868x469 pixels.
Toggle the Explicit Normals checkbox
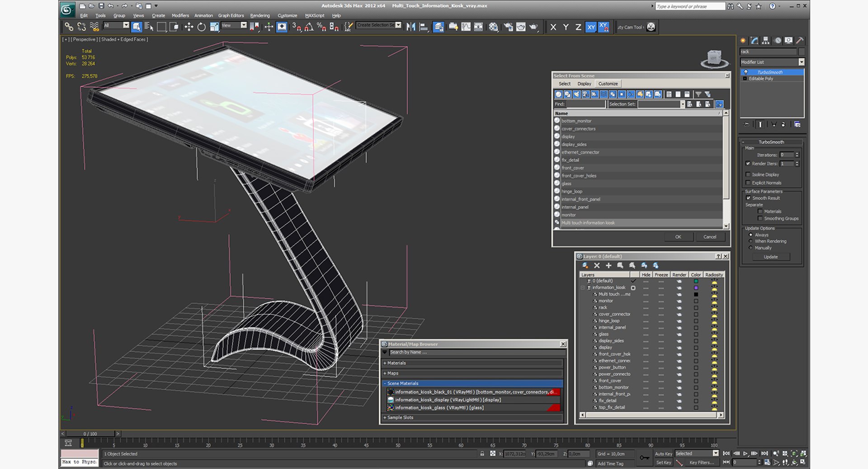(x=748, y=183)
